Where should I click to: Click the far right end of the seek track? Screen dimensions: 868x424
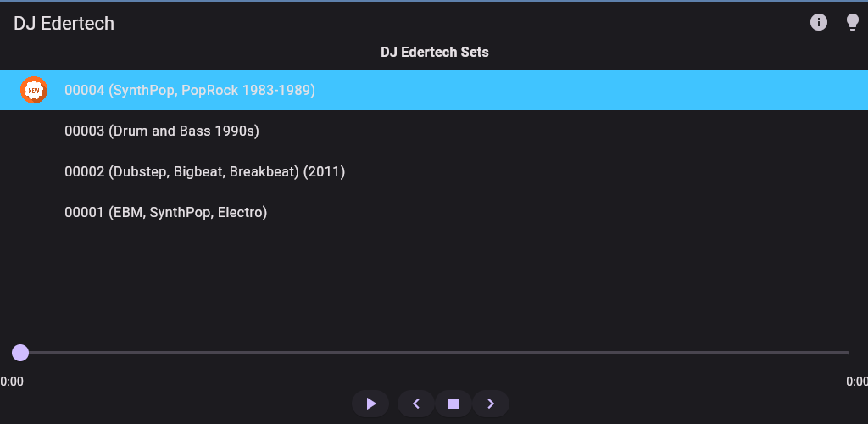tap(847, 353)
